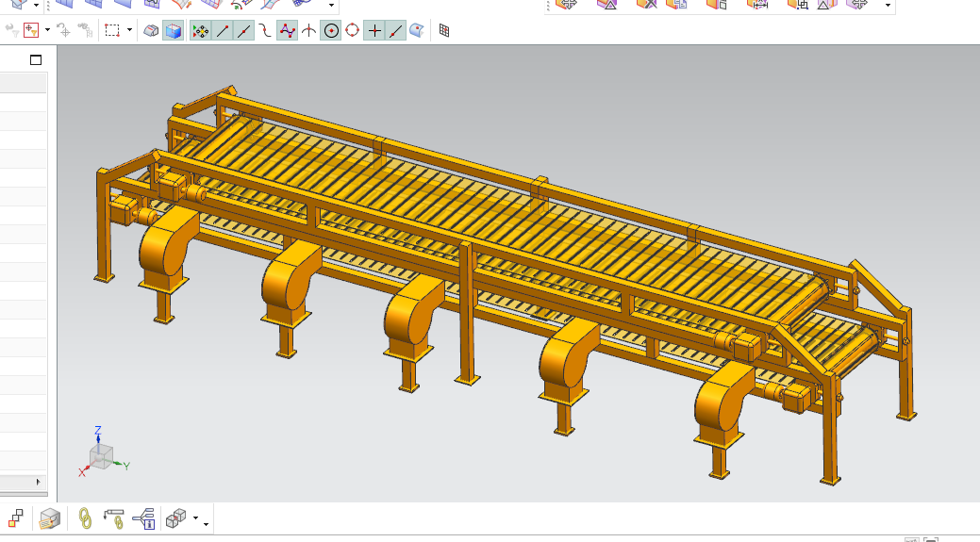Click the navigator column header bar
The width and height of the screenshot is (980, 542).
pos(24,82)
